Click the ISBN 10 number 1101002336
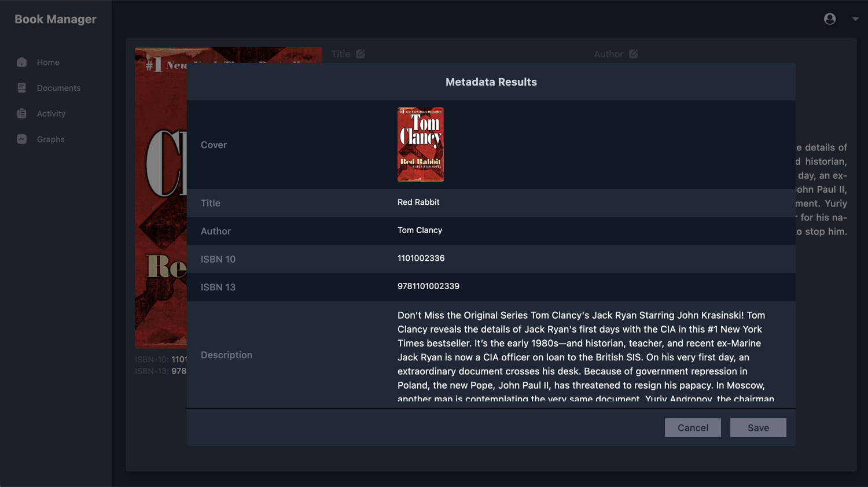Screen dimensions: 868x487 pos(421,259)
